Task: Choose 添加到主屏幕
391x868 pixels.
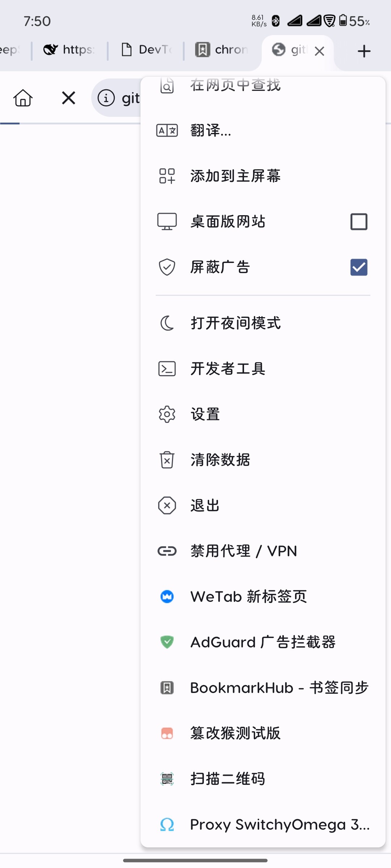Action: point(263,176)
